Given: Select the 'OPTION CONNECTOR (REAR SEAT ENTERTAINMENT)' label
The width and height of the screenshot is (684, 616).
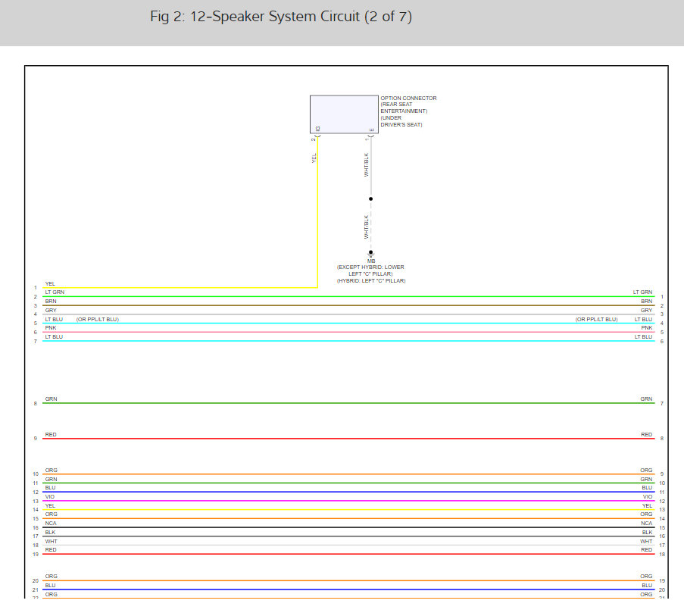Looking at the screenshot, I should point(408,105).
